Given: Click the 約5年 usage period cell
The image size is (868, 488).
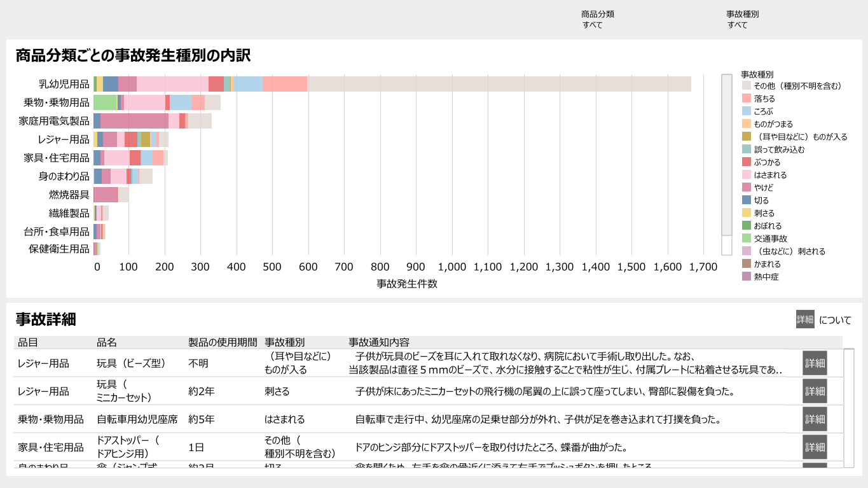Looking at the screenshot, I should pyautogui.click(x=202, y=419).
